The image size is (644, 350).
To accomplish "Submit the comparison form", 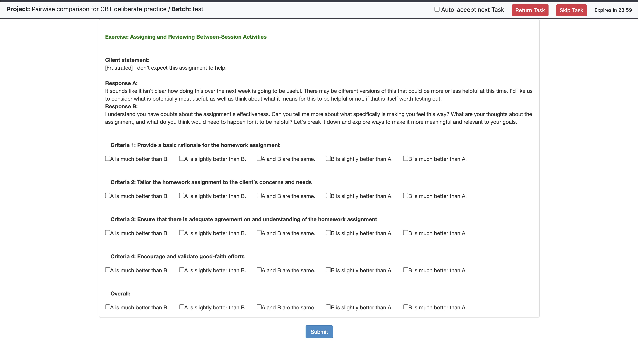I will click(x=319, y=332).
